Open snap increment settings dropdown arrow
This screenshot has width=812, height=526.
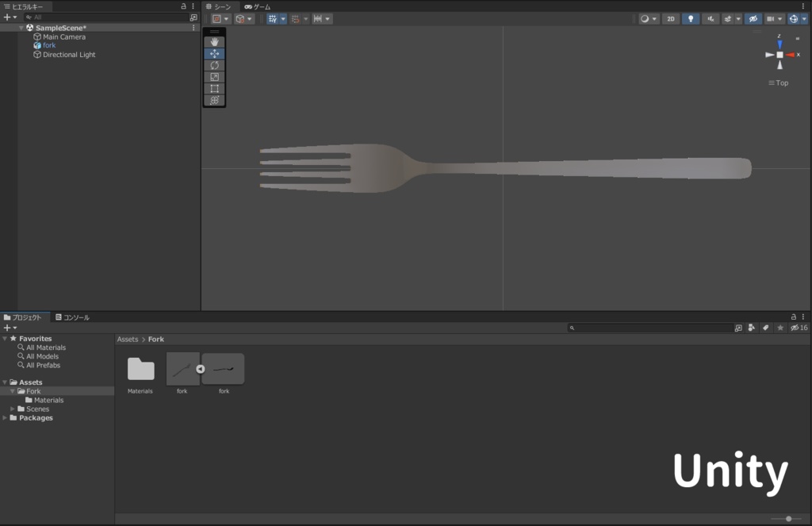coord(327,19)
